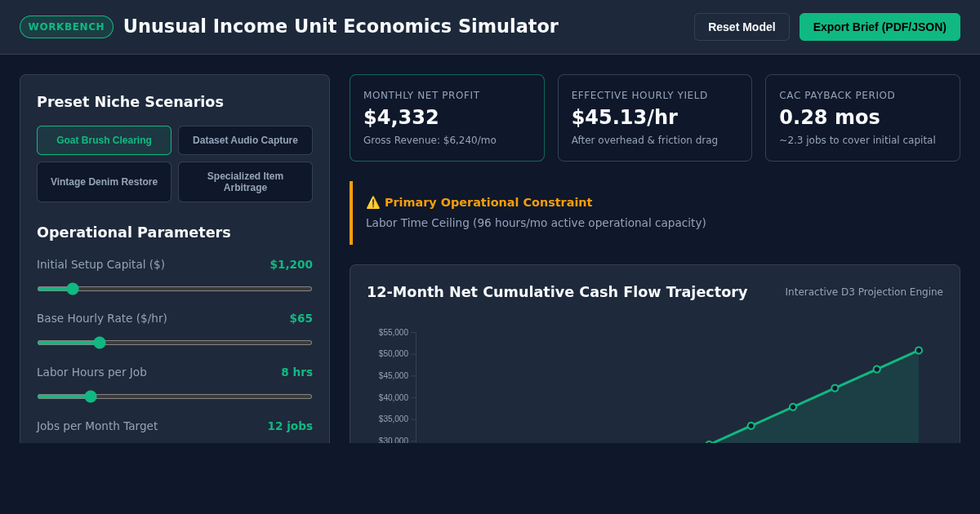Export the brief as PDF/JSON
980x514 pixels.
[x=880, y=27]
